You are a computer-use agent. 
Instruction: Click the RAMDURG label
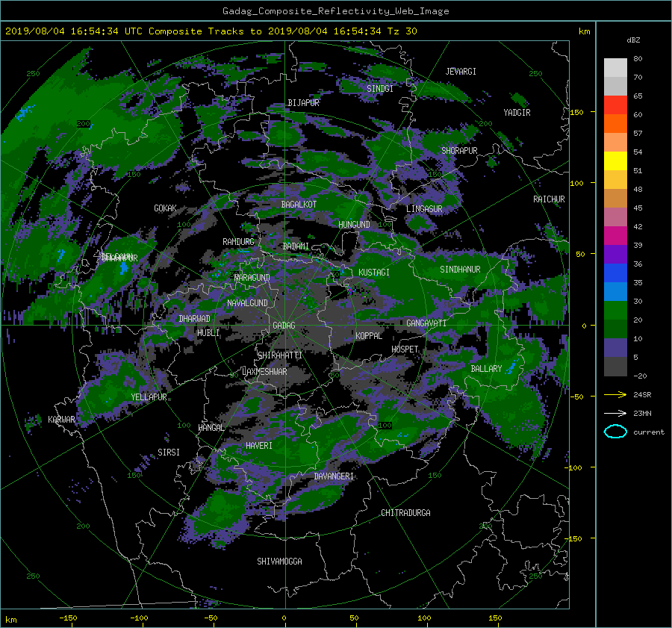238,242
